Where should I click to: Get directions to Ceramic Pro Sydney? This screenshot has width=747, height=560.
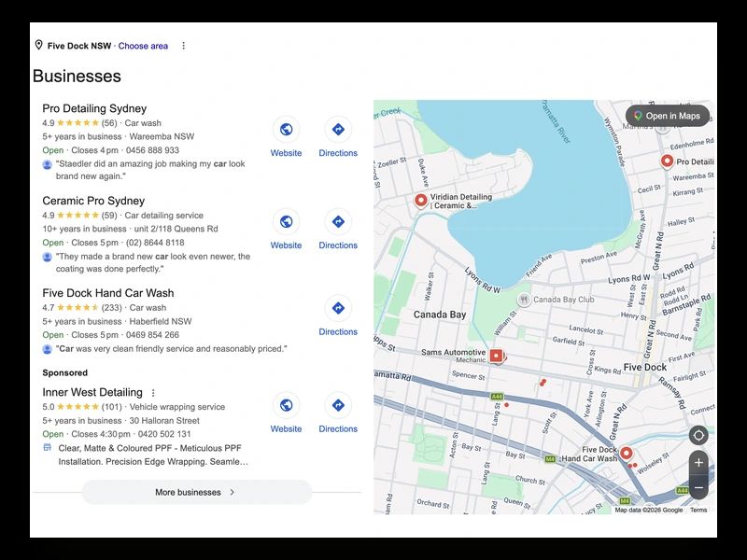338,221
